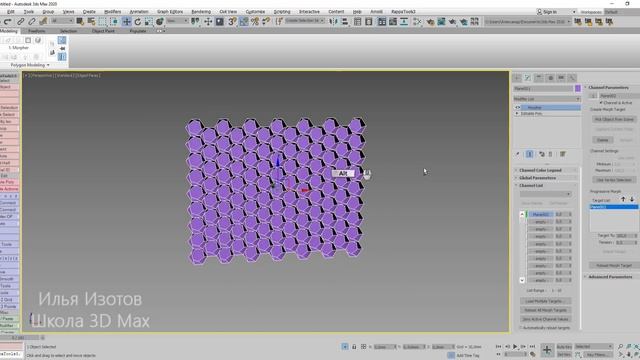Open the Sign In dropdown

point(557,12)
